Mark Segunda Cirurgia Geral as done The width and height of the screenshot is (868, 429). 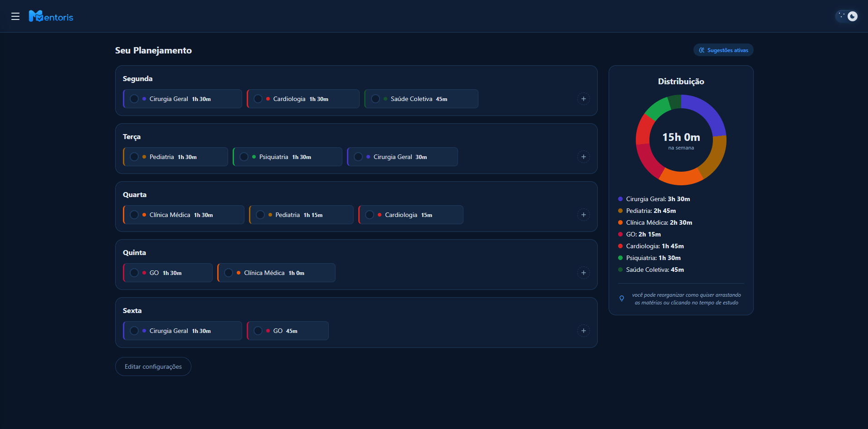click(x=134, y=99)
